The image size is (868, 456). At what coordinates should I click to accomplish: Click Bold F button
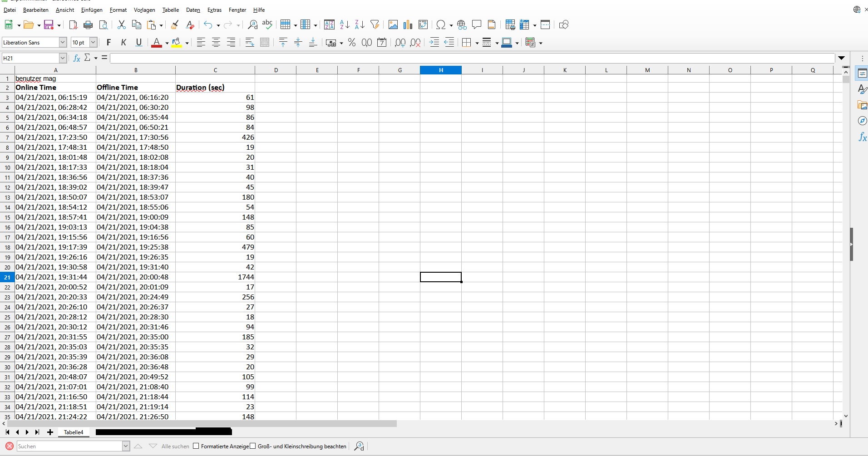(108, 42)
